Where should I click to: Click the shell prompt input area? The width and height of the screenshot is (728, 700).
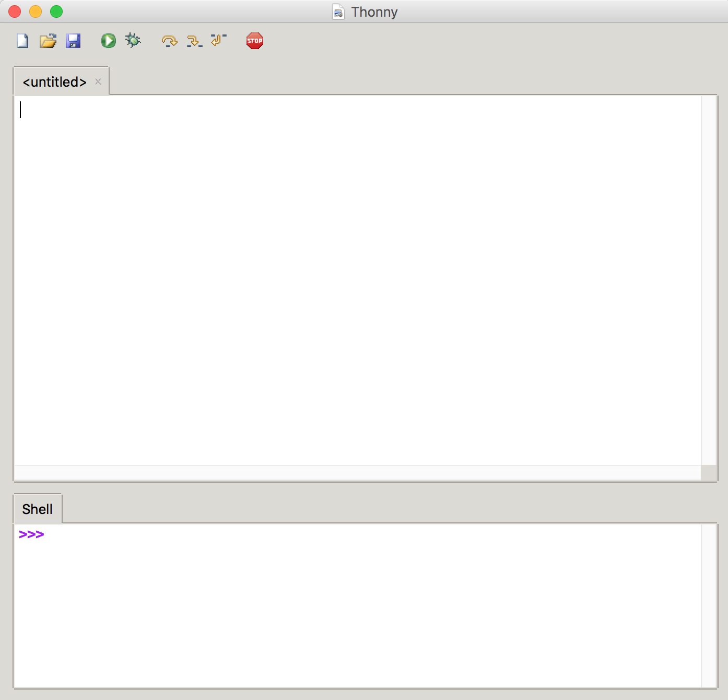[x=357, y=606]
